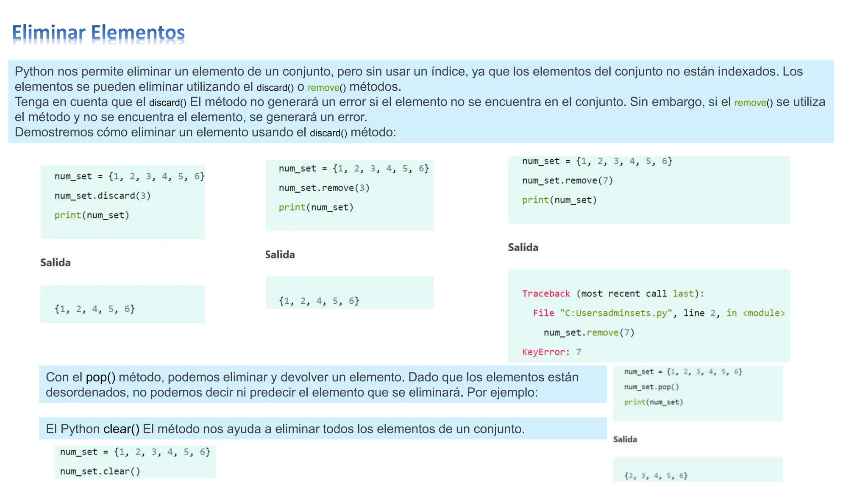This screenshot has height=488, width=868.
Task: Click 'print(num_set)' in the pop code block
Action: coord(654,402)
